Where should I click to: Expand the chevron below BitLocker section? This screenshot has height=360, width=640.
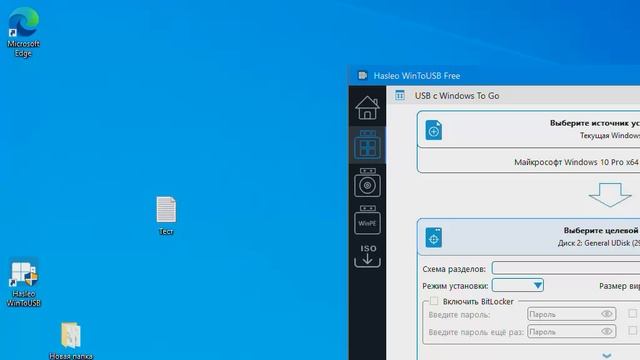tap(607, 356)
